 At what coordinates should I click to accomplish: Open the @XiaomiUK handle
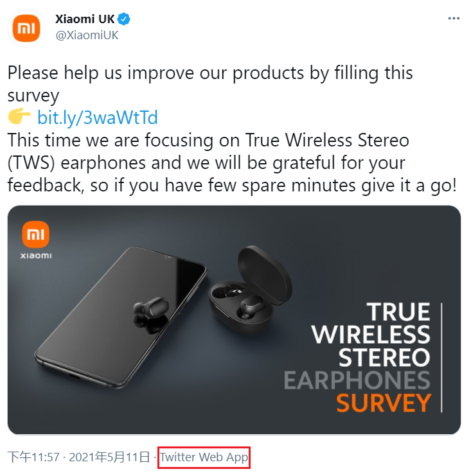pyautogui.click(x=87, y=35)
